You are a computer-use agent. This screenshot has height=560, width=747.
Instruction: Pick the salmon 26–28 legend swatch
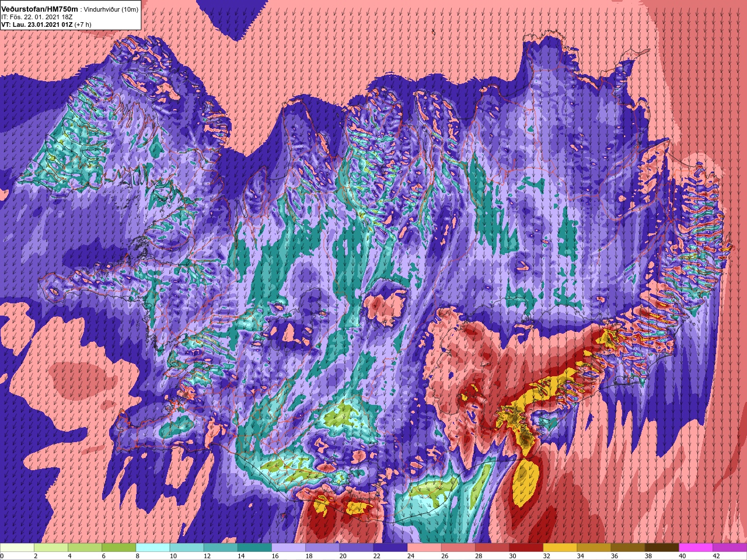coord(458,548)
